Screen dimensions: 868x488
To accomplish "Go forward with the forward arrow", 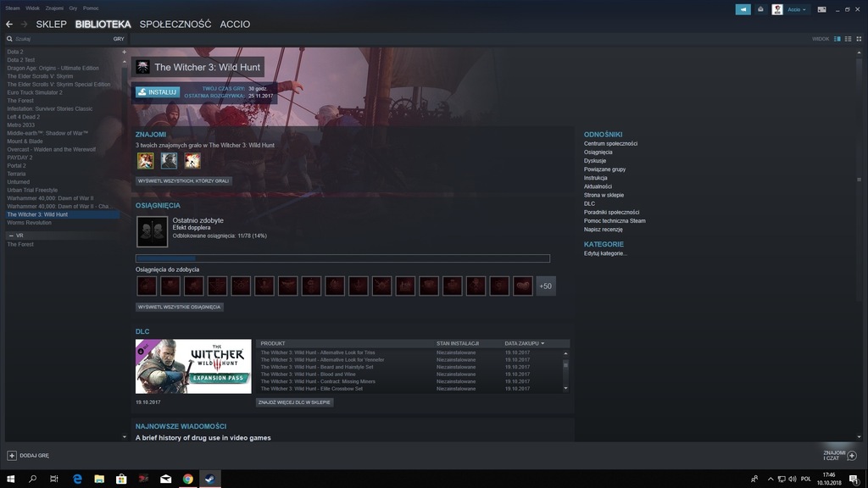I will [x=24, y=25].
